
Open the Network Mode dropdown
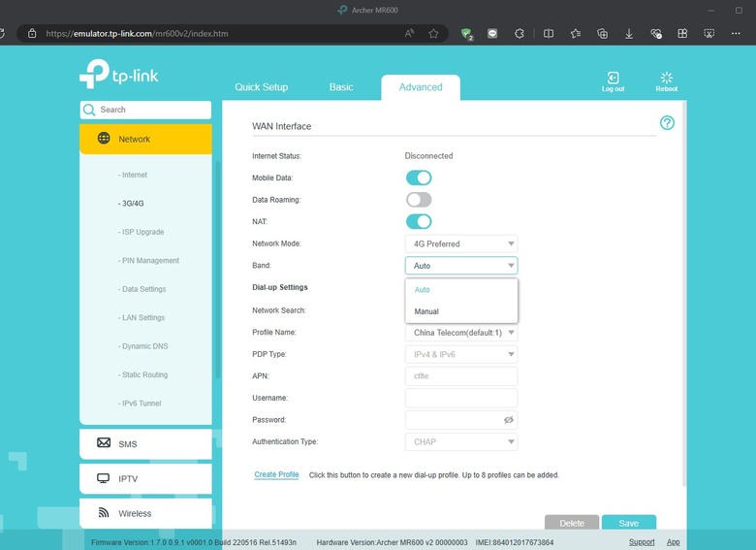click(x=461, y=243)
